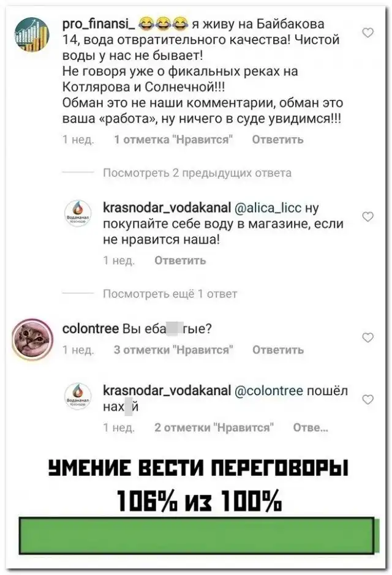Expand "Посмотреть 2 предыдущих ответа"
Screen dimensions: 392x575
[197, 173]
